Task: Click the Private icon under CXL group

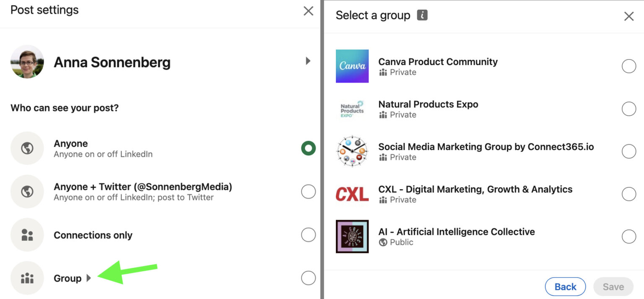Action: tap(383, 200)
